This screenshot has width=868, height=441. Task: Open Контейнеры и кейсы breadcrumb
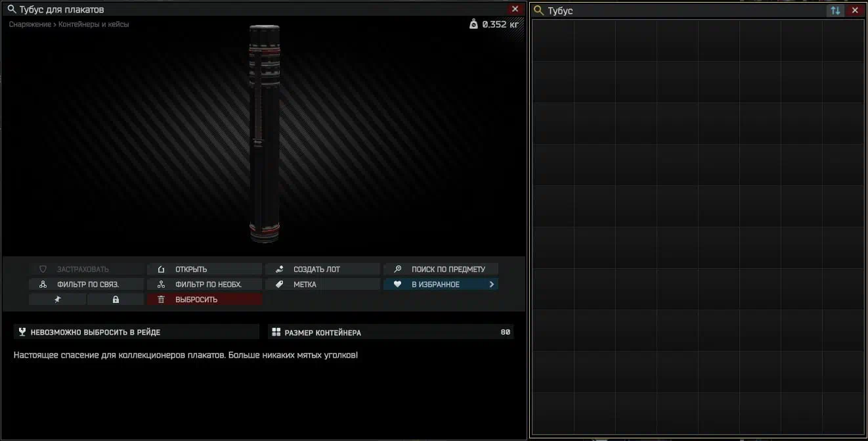94,24
